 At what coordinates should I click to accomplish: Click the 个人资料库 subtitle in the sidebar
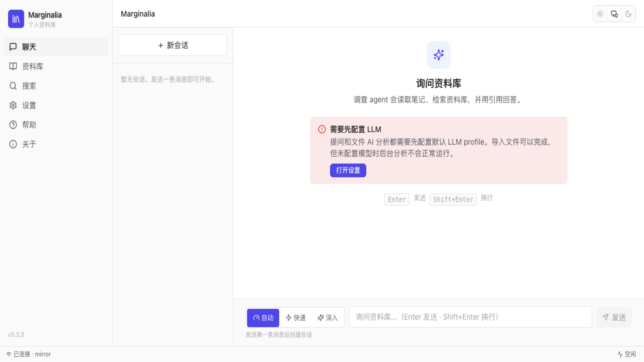click(x=42, y=25)
